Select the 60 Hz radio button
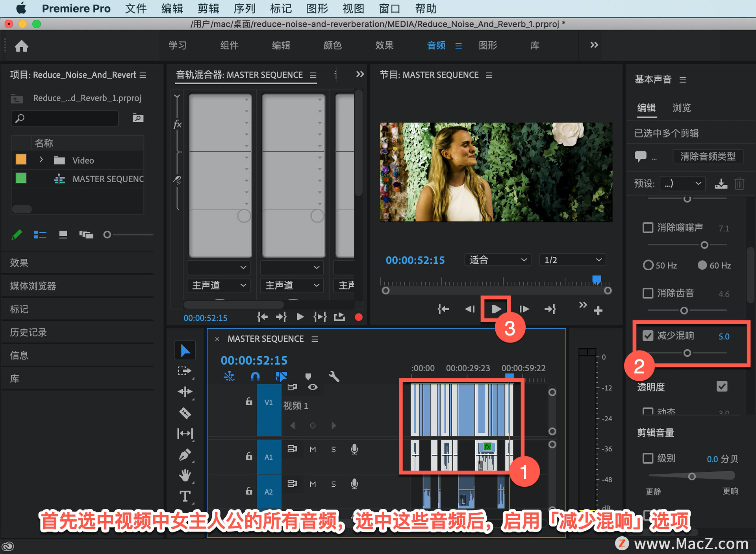 click(x=702, y=265)
